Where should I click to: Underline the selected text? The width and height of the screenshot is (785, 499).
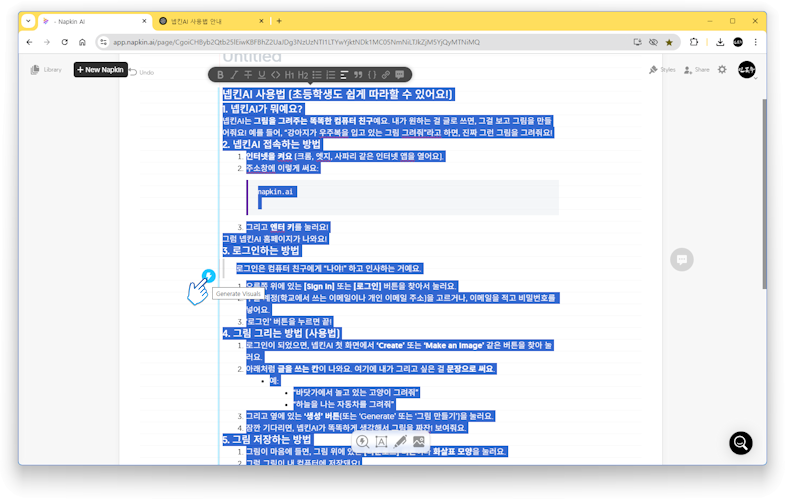tap(261, 75)
